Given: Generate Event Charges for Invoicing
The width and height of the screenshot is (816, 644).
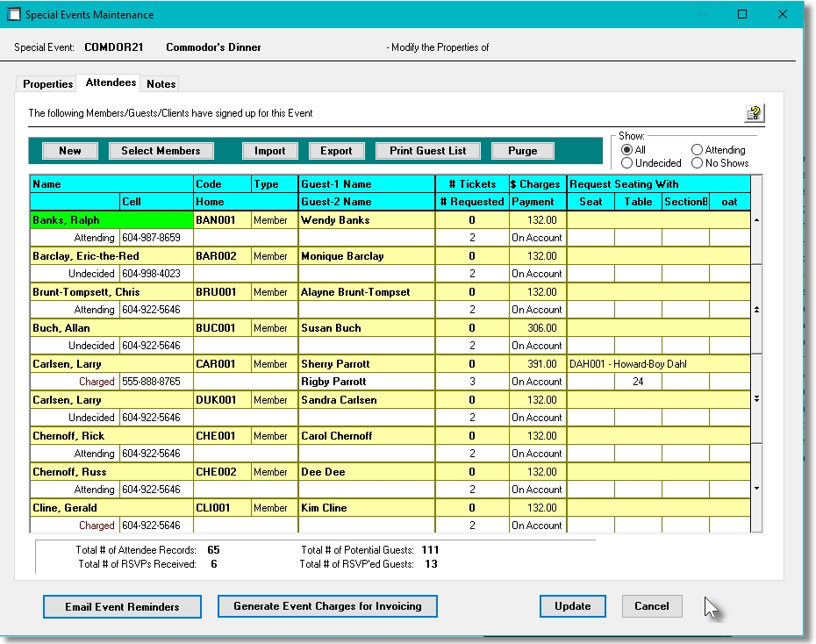Looking at the screenshot, I should click(x=327, y=605).
